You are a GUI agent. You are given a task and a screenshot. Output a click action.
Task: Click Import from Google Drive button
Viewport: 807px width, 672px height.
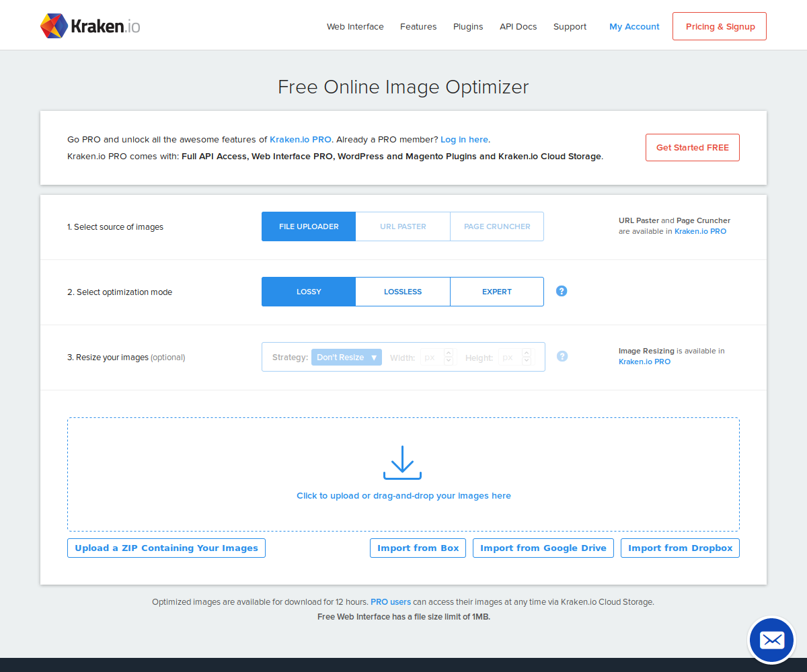[x=543, y=548]
